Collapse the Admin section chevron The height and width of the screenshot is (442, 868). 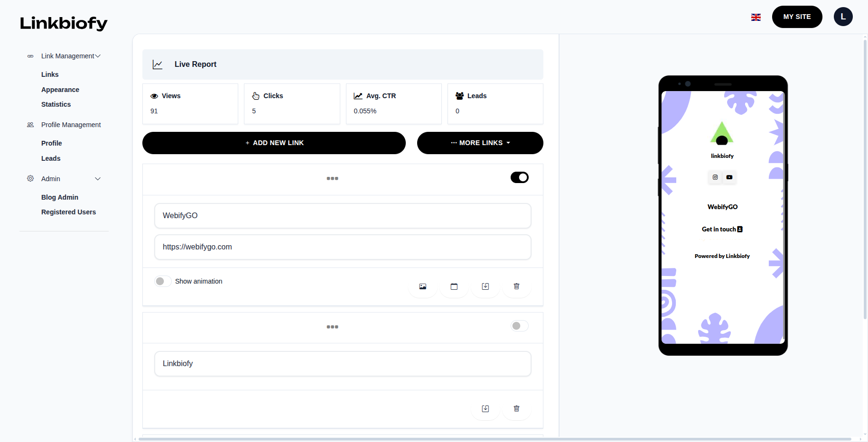coord(98,179)
